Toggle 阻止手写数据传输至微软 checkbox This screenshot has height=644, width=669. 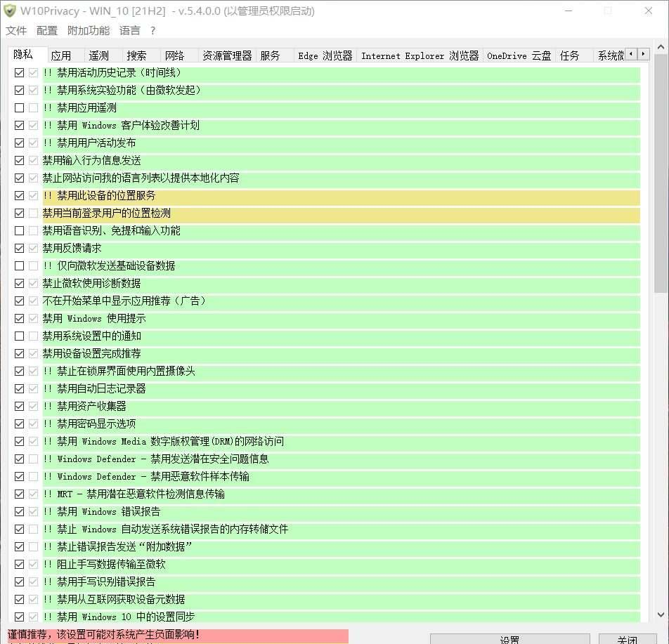tap(19, 565)
